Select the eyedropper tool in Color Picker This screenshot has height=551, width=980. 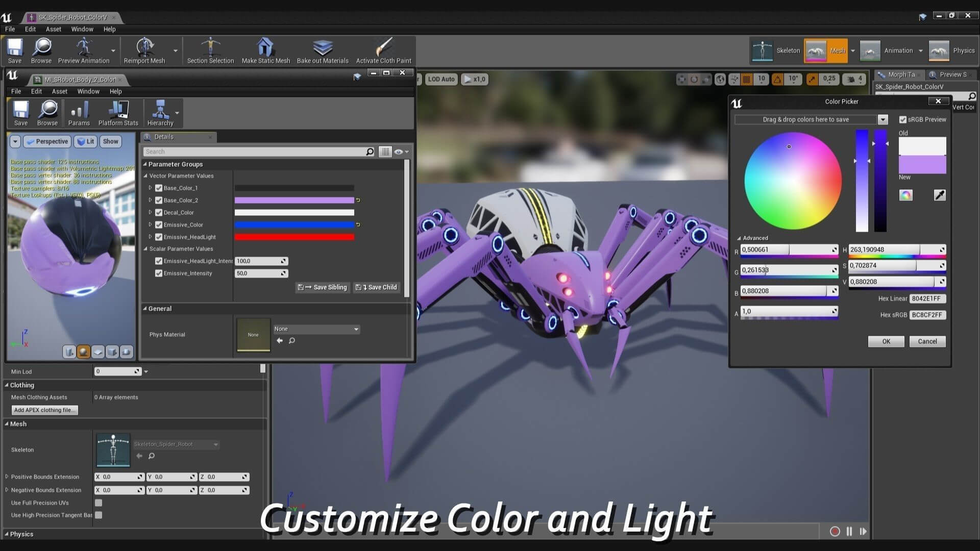[939, 195]
